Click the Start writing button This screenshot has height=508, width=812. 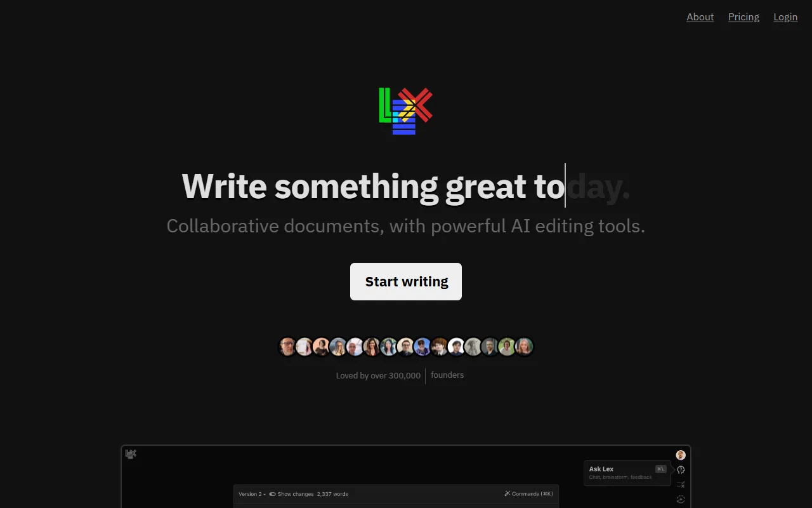coord(406,281)
